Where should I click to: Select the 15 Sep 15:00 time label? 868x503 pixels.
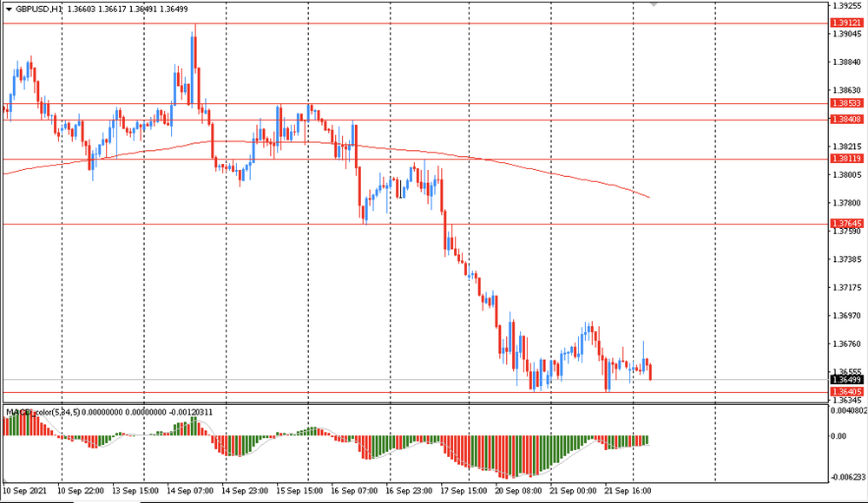point(299,491)
